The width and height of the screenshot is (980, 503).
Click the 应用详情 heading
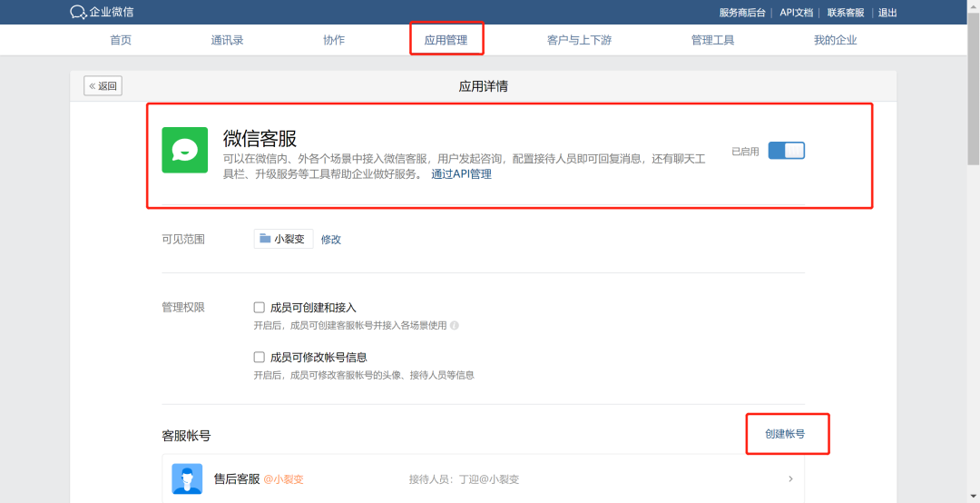click(483, 86)
